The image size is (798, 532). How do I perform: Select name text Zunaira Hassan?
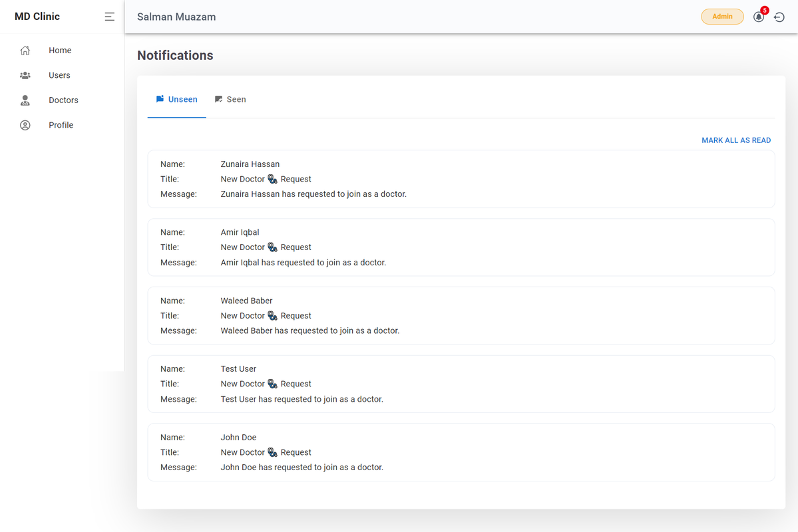[x=250, y=164]
